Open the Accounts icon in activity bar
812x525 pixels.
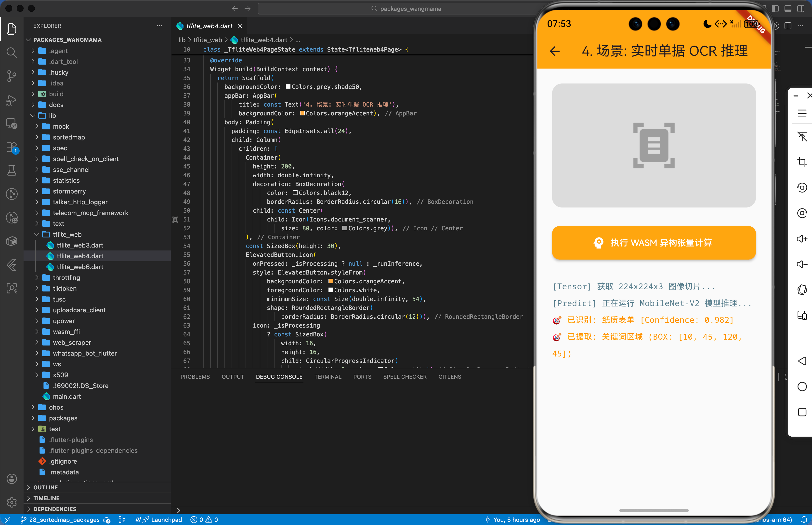tap(12, 479)
